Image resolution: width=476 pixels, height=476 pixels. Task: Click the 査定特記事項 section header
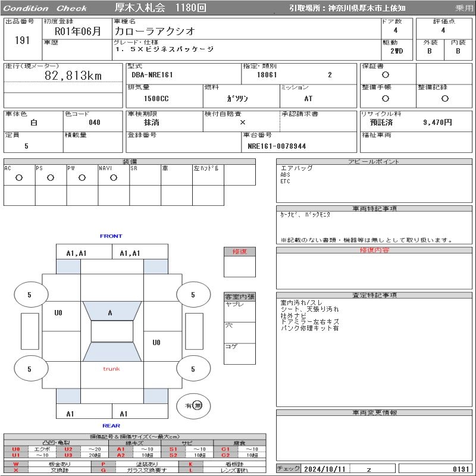point(374,295)
